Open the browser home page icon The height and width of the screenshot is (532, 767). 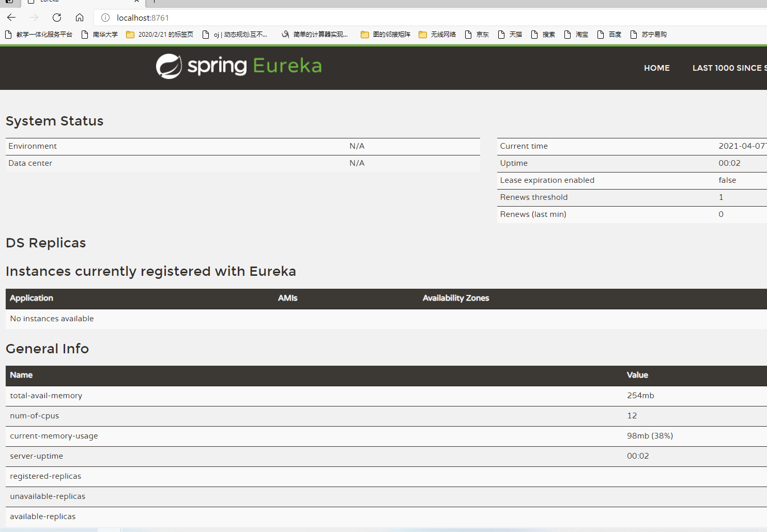80,18
